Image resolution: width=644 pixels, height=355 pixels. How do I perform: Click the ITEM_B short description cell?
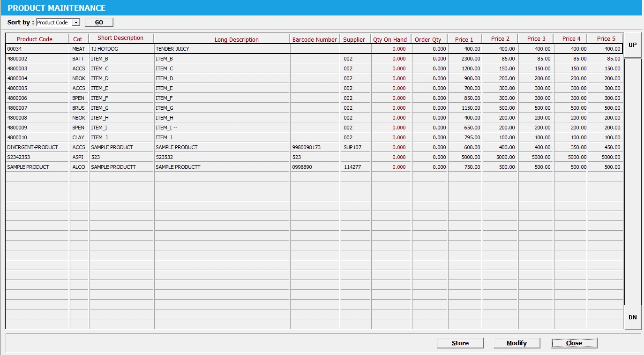click(x=121, y=59)
